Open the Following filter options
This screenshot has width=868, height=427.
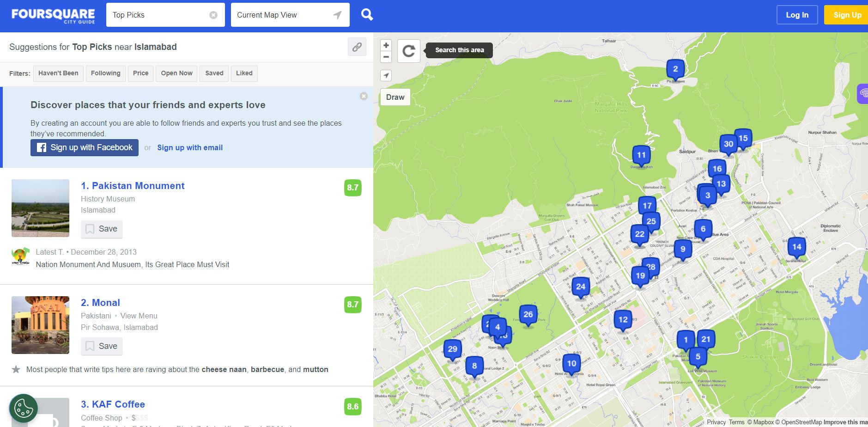coord(105,73)
